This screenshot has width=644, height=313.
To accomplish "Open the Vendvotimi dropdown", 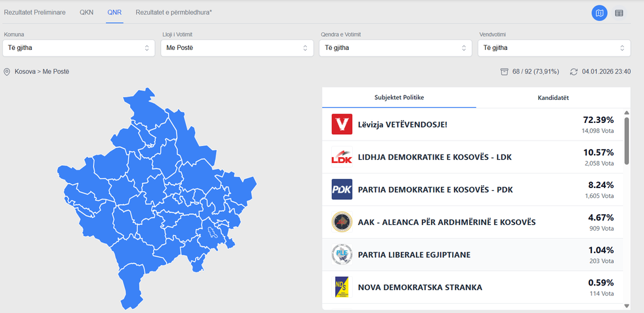I will 555,48.
